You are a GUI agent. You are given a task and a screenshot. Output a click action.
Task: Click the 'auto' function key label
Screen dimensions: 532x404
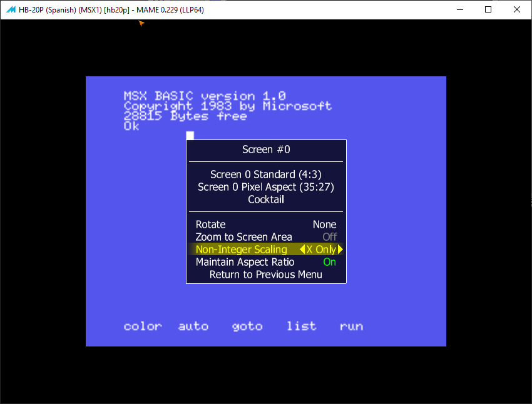[x=193, y=326]
